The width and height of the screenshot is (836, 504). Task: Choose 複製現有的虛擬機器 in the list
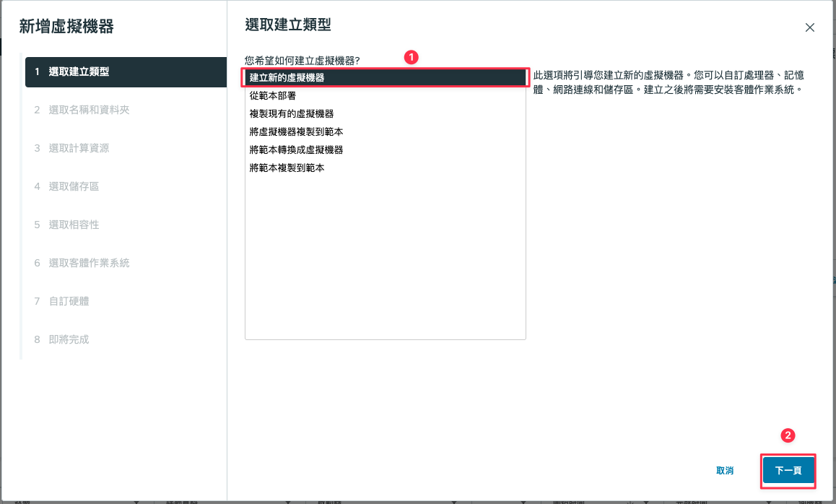(386, 114)
